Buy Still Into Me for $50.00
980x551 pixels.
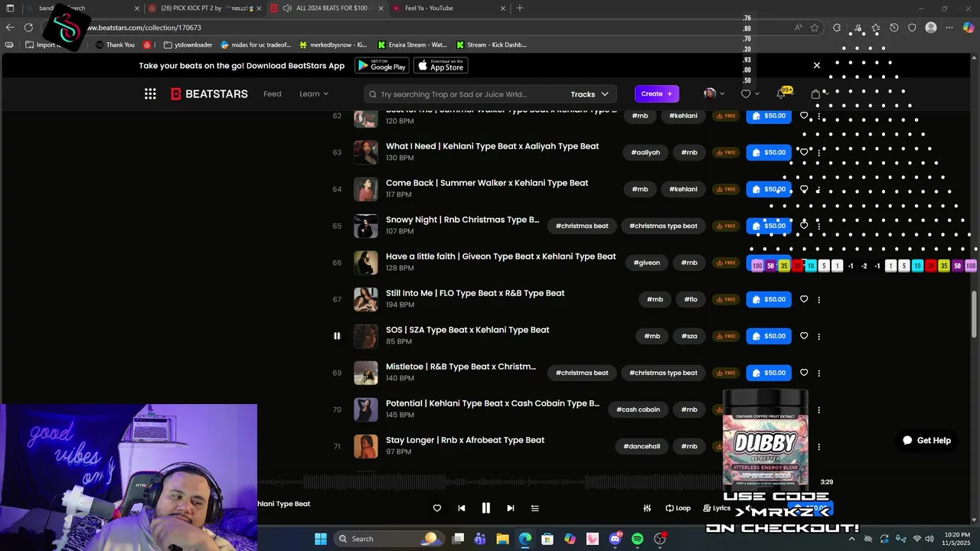click(x=769, y=299)
